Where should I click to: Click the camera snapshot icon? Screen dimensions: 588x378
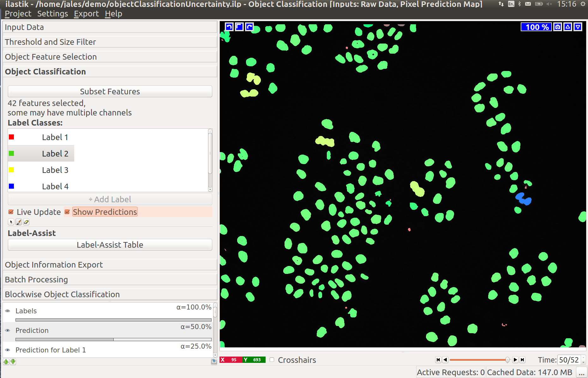558,27
